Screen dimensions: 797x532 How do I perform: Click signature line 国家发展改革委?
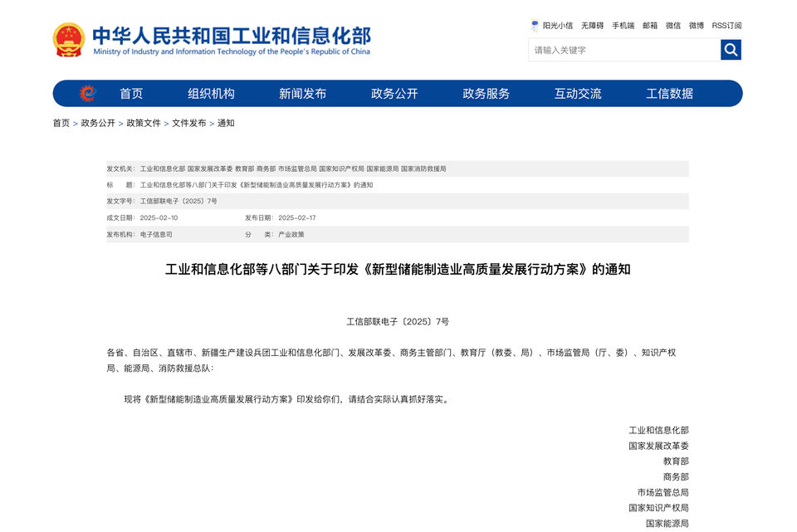(658, 446)
